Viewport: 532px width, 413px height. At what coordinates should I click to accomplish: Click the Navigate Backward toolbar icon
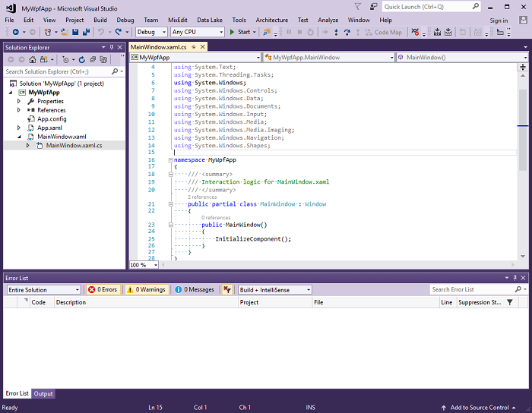tap(14, 32)
